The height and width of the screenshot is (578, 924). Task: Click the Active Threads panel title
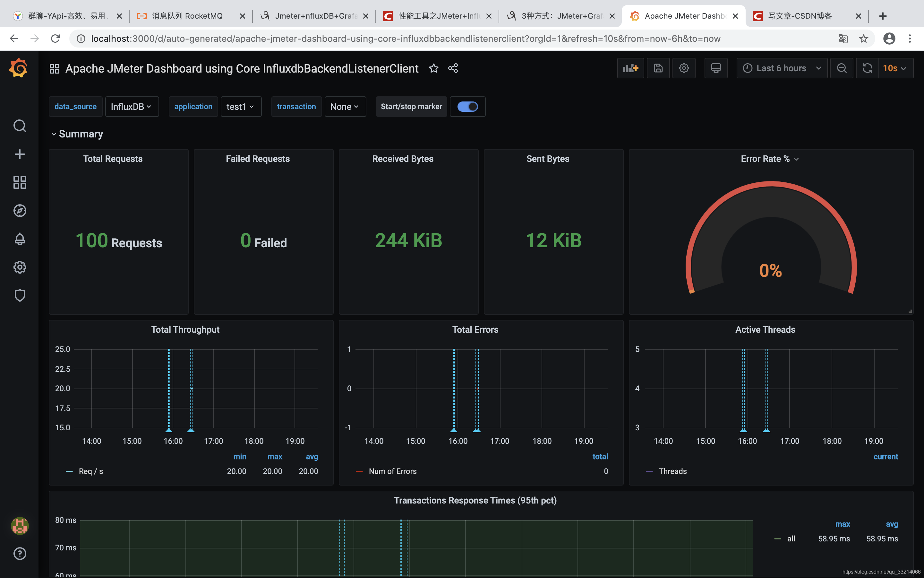pos(765,329)
